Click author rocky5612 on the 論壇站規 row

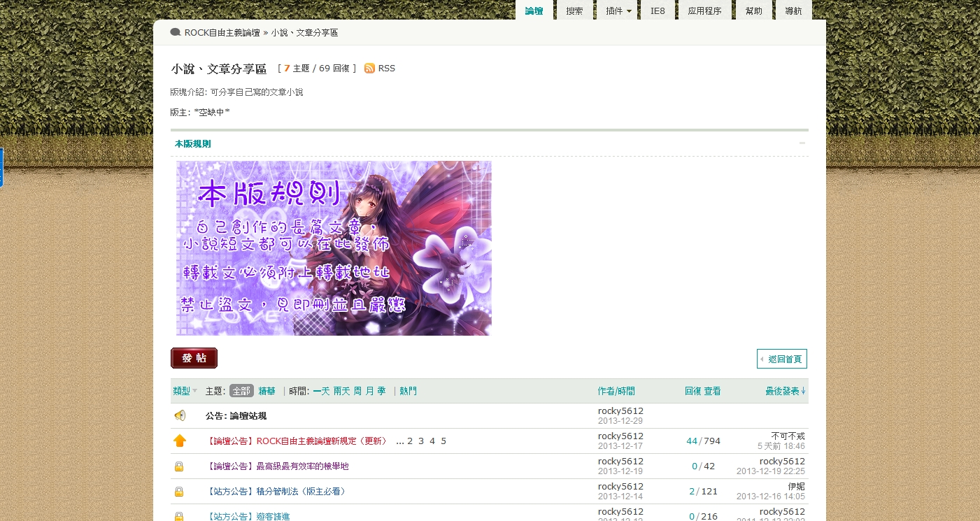click(x=620, y=411)
